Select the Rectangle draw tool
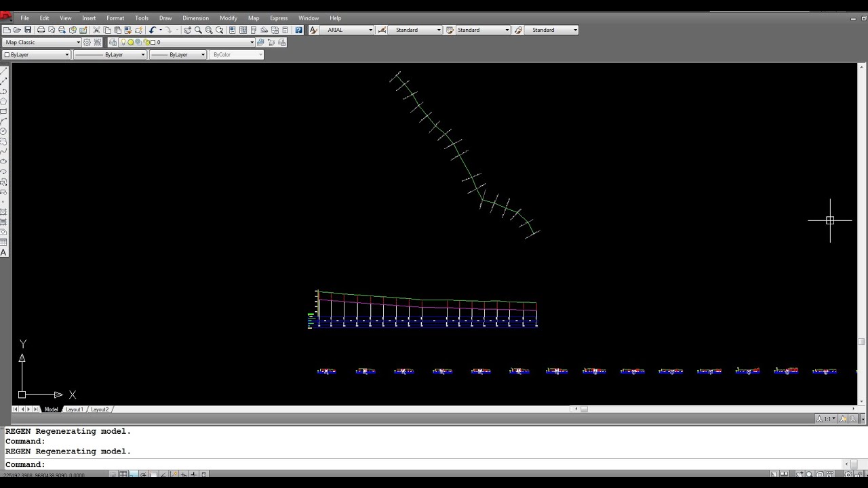The image size is (868, 488). click(3, 111)
